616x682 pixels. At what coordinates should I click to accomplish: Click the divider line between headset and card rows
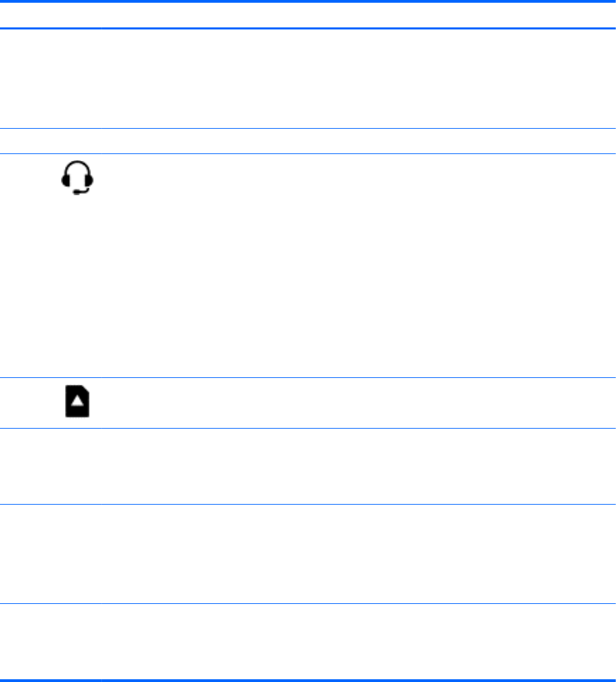pyautogui.click(x=308, y=377)
